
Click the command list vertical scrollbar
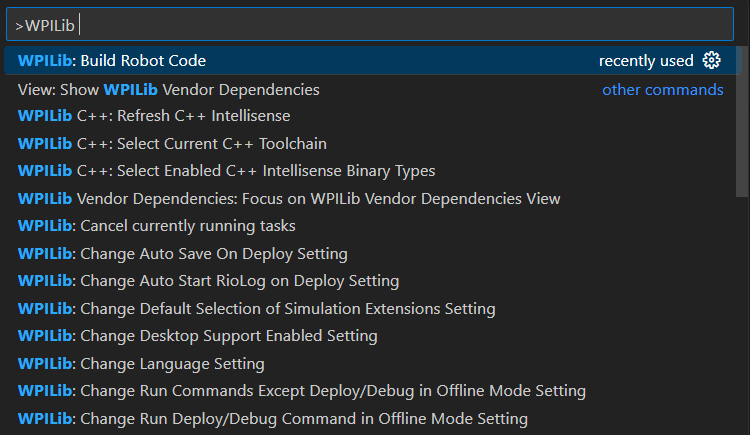pos(742,122)
